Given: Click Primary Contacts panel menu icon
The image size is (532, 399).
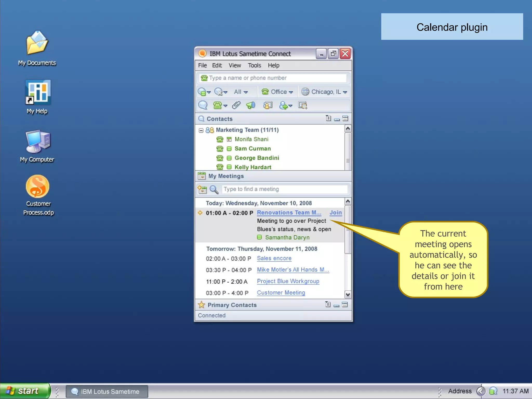Looking at the screenshot, I should click(x=328, y=304).
